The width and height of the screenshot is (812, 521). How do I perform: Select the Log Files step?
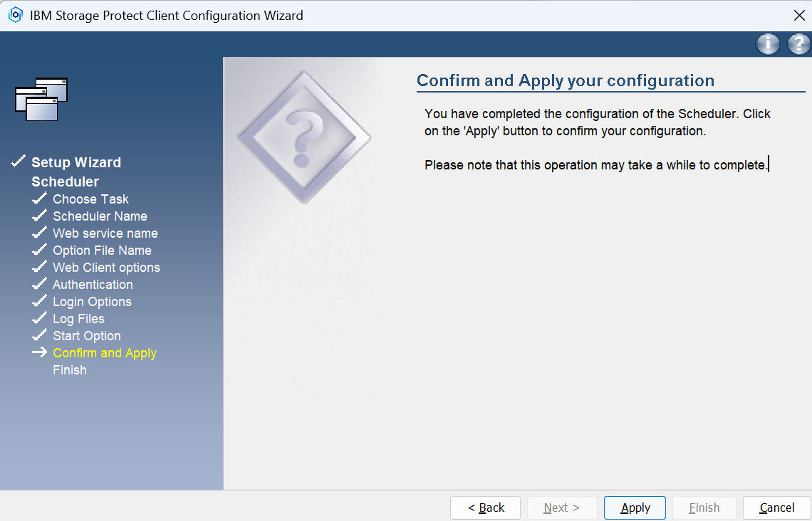pos(78,319)
